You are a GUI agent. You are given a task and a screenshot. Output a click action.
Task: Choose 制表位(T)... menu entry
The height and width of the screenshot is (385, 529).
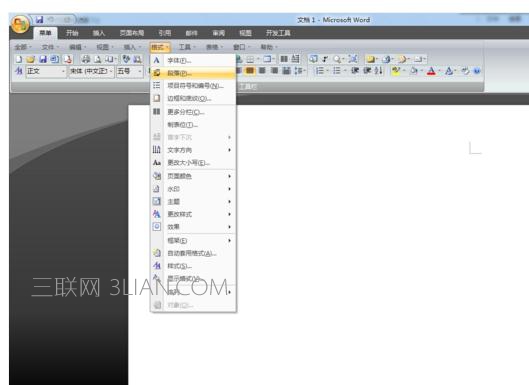coord(193,125)
